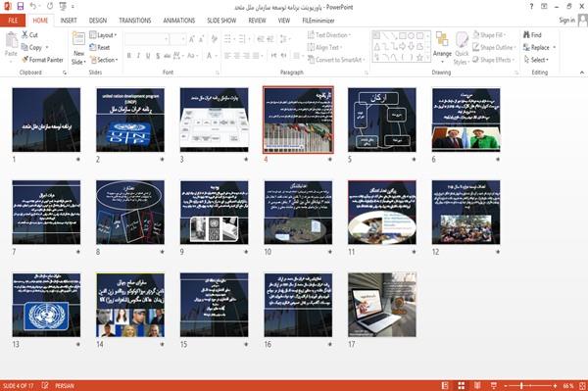
Task: Open the TRANSITIONS ribbon tab
Action: pyautogui.click(x=135, y=21)
